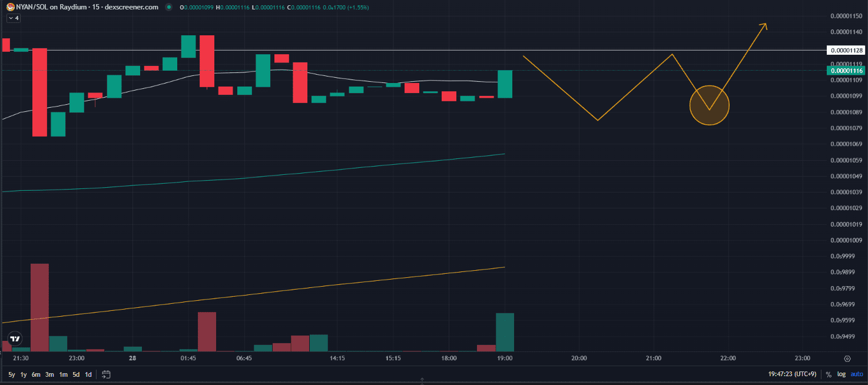Click the 22:00 time axis label

click(x=728, y=358)
